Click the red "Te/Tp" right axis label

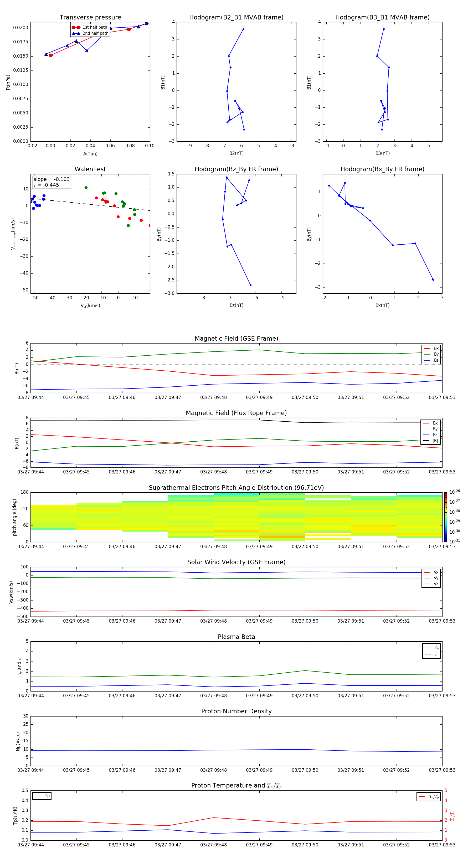pos(453,816)
